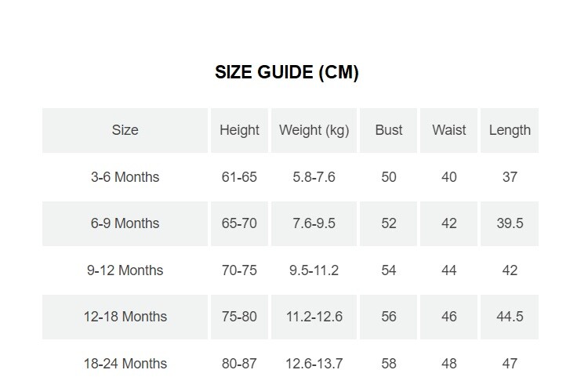Select the Length column header
The height and width of the screenshot is (388, 588).
pos(510,130)
